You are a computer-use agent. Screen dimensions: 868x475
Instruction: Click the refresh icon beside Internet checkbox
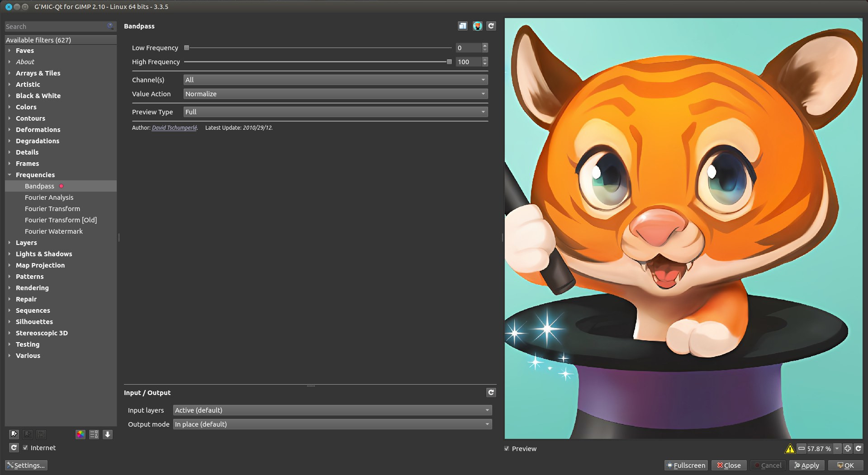(x=14, y=447)
